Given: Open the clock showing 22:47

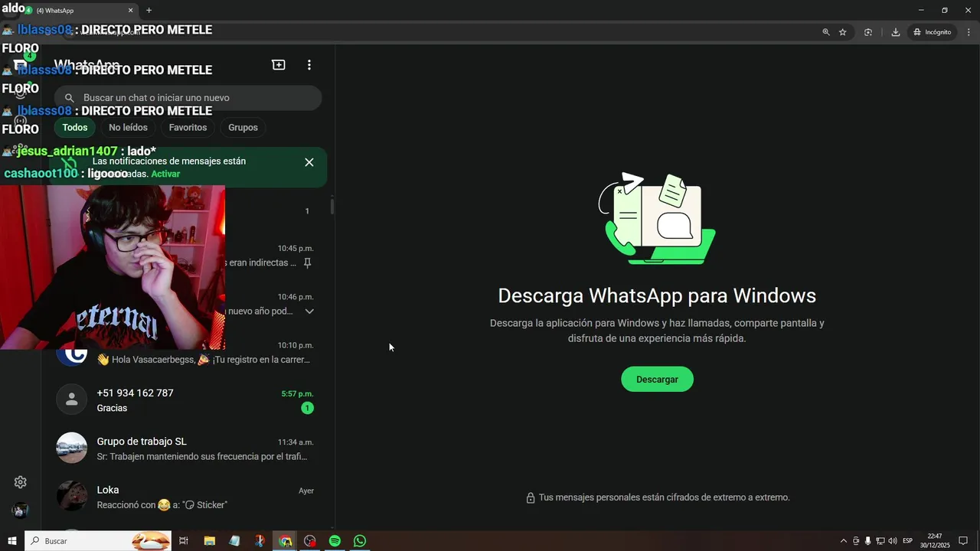Looking at the screenshot, I should (x=935, y=541).
